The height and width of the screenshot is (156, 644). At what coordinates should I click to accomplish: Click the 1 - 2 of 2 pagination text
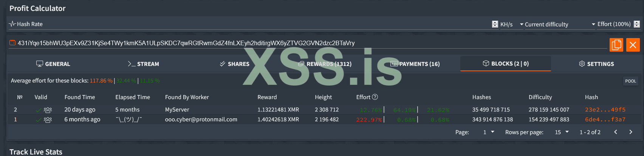point(590,132)
